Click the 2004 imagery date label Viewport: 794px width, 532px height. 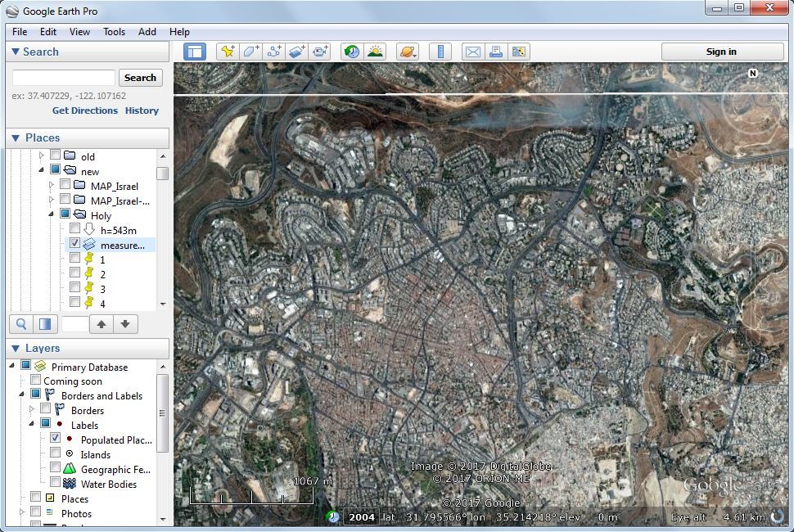pyautogui.click(x=362, y=516)
